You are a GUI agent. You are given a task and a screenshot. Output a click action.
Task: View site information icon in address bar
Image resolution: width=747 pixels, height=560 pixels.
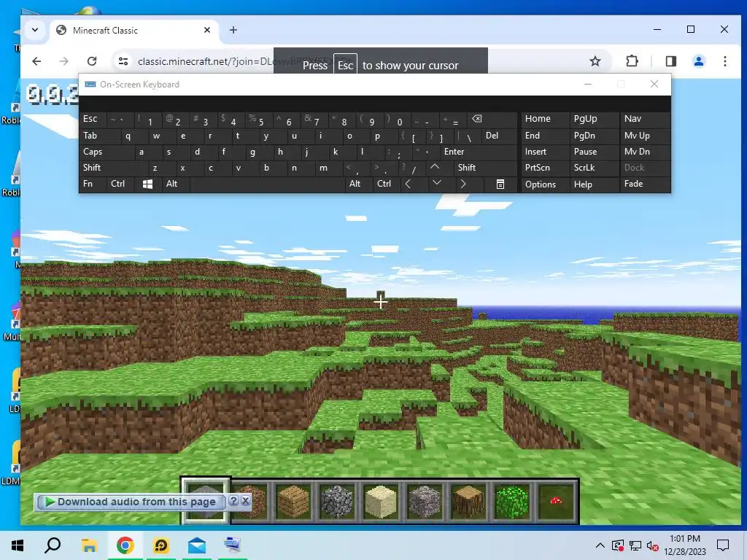(x=123, y=61)
